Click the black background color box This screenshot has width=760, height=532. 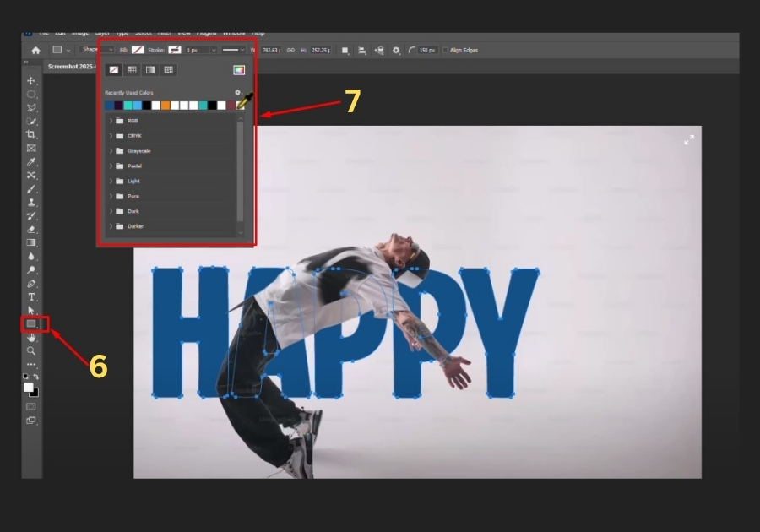tap(35, 393)
